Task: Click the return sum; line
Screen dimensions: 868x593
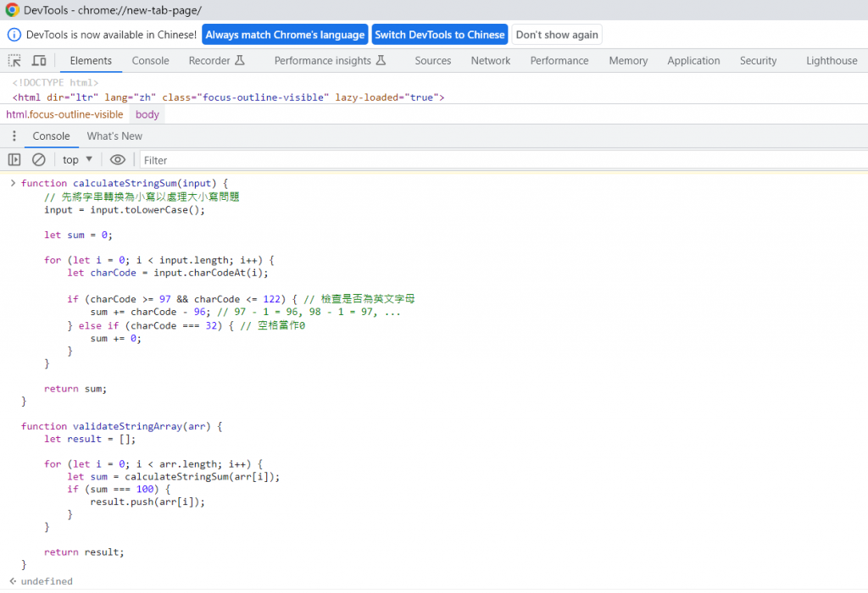Action: 75,389
